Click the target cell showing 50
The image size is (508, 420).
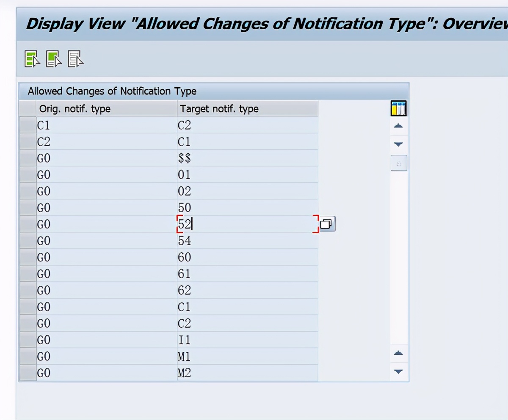[x=248, y=208]
